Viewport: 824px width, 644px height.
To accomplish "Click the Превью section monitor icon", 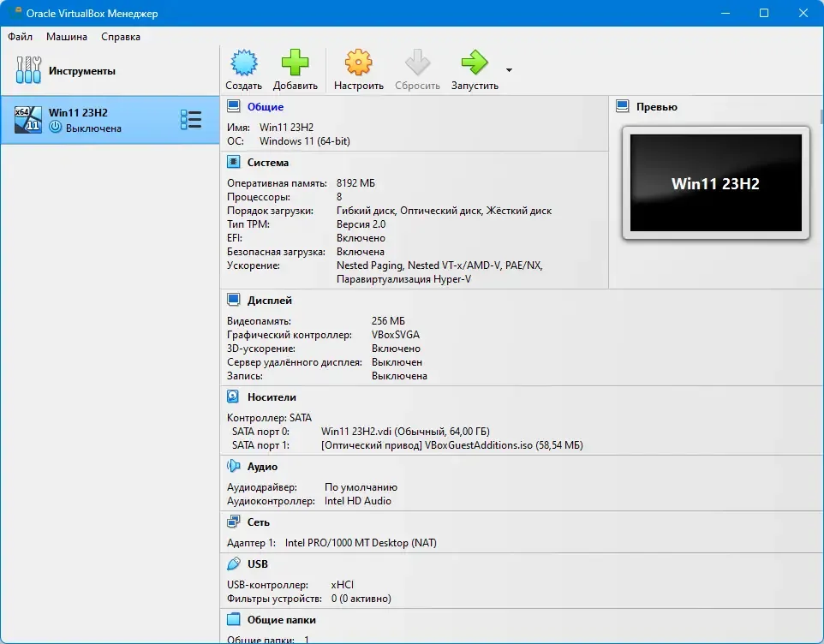I will (x=623, y=106).
